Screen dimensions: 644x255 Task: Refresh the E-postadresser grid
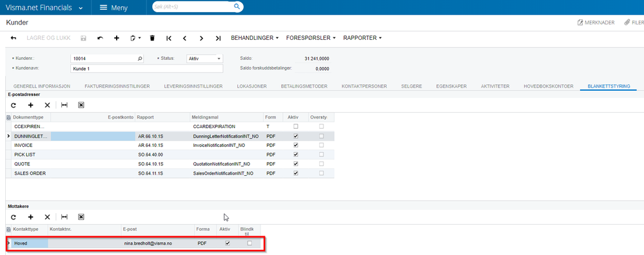click(13, 105)
